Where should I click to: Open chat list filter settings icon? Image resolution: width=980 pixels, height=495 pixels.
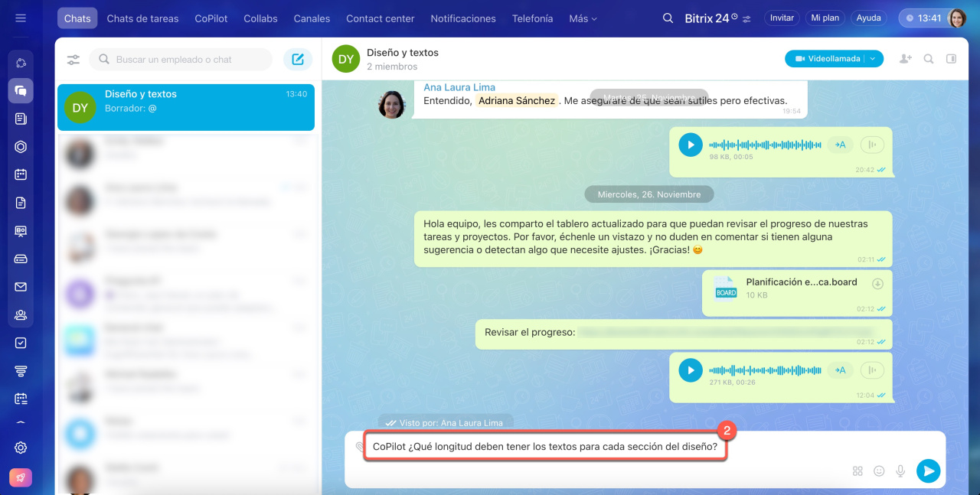coord(73,60)
